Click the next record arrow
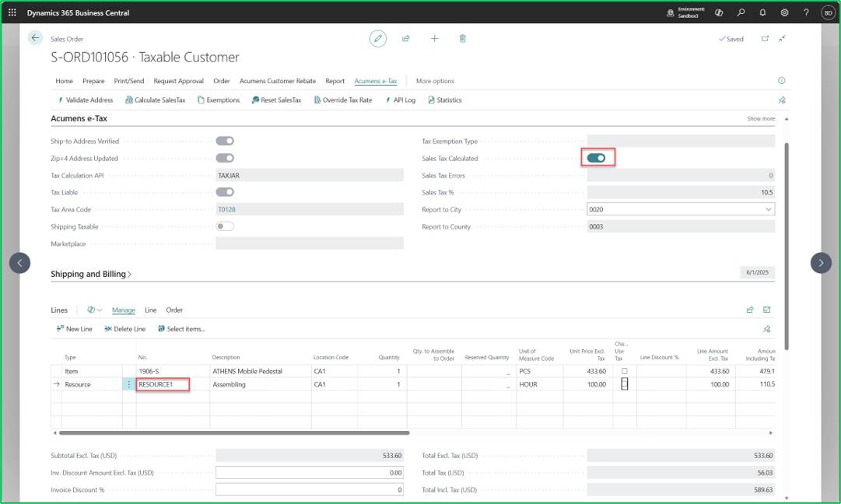The height and width of the screenshot is (504, 841). click(x=821, y=263)
